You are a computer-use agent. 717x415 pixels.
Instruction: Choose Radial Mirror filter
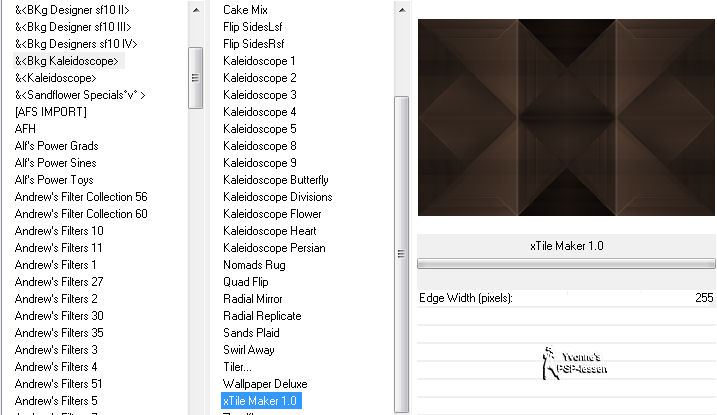[252, 299]
